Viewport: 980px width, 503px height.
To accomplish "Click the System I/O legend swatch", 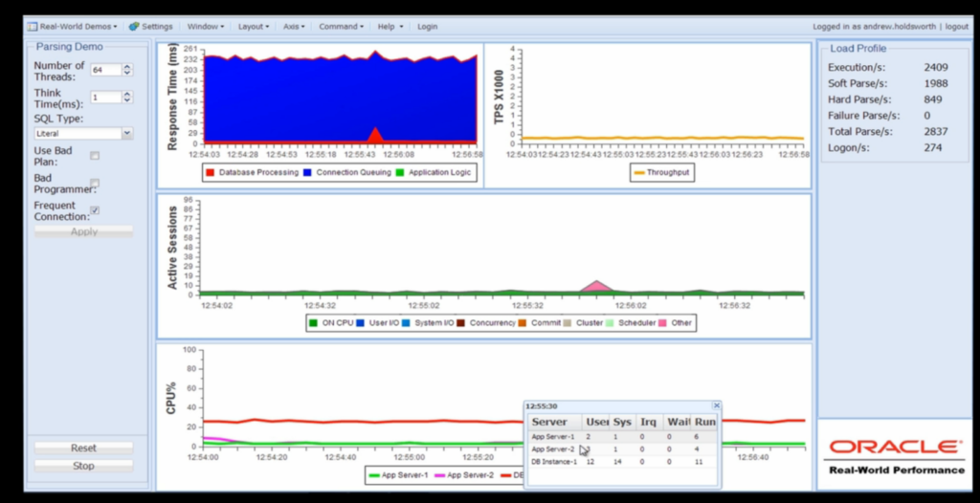I will pyautogui.click(x=406, y=323).
